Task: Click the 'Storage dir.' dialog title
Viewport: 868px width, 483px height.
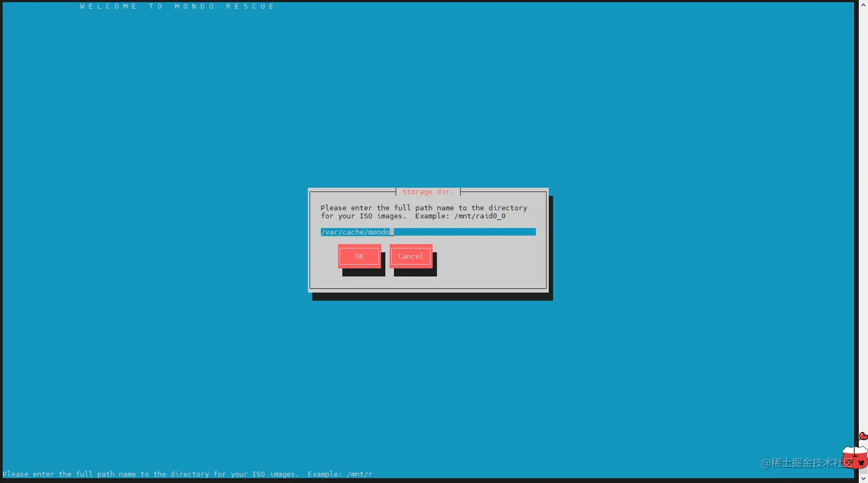Action: point(428,192)
